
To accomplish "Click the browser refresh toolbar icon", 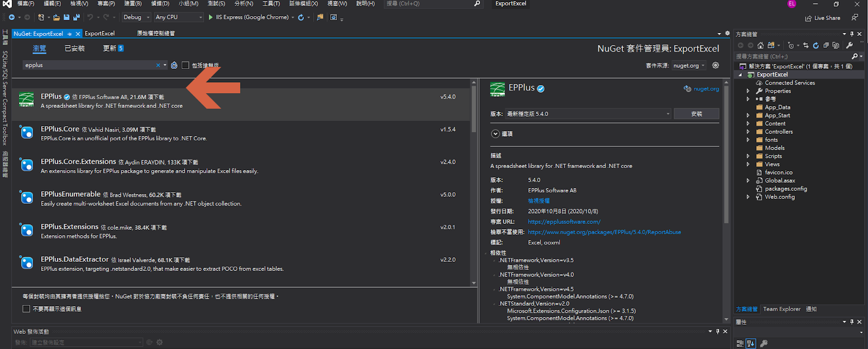I will [x=301, y=17].
